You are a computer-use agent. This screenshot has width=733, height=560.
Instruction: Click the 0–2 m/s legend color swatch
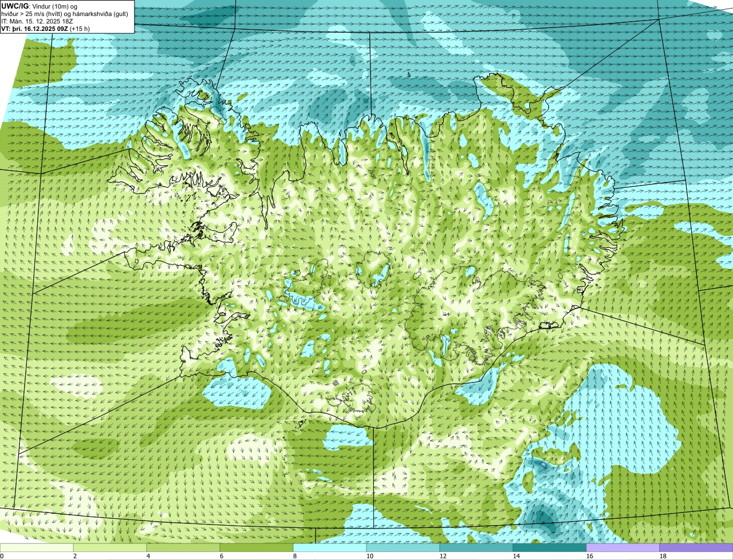(x=37, y=547)
